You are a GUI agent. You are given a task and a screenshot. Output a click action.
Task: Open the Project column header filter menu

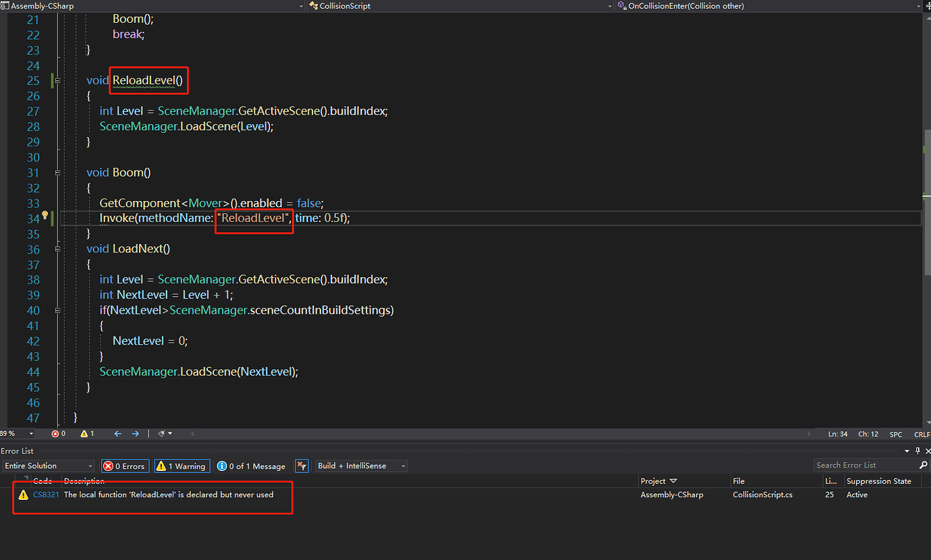[673, 480]
